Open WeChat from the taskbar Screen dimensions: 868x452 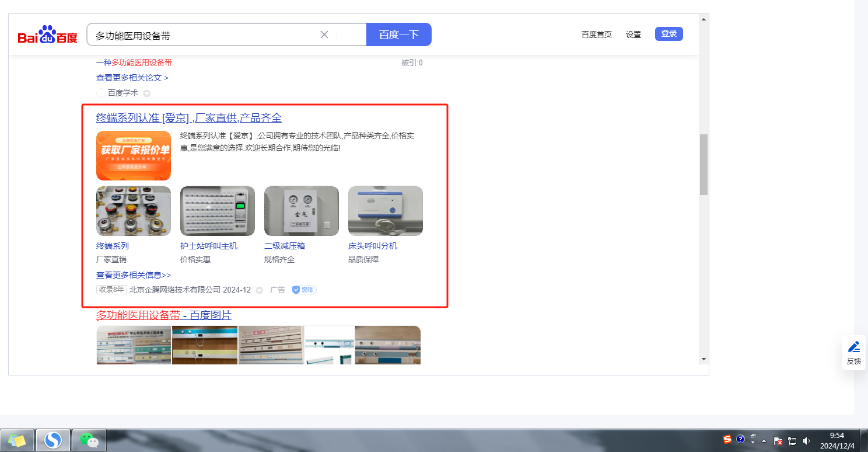pos(89,440)
